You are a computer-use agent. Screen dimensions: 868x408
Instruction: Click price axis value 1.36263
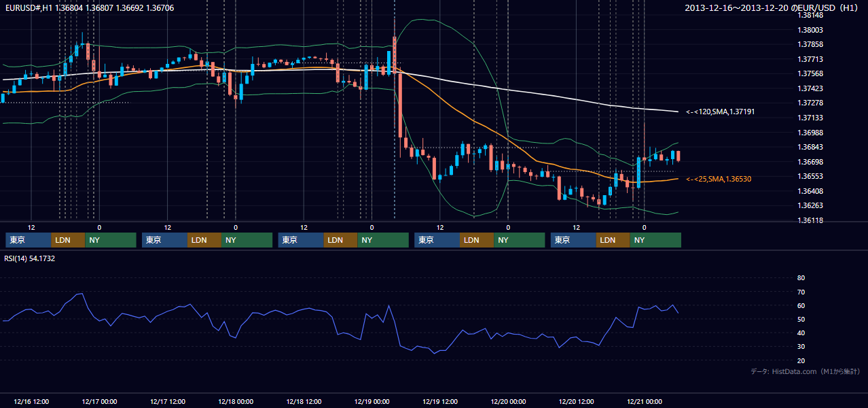pyautogui.click(x=810, y=206)
